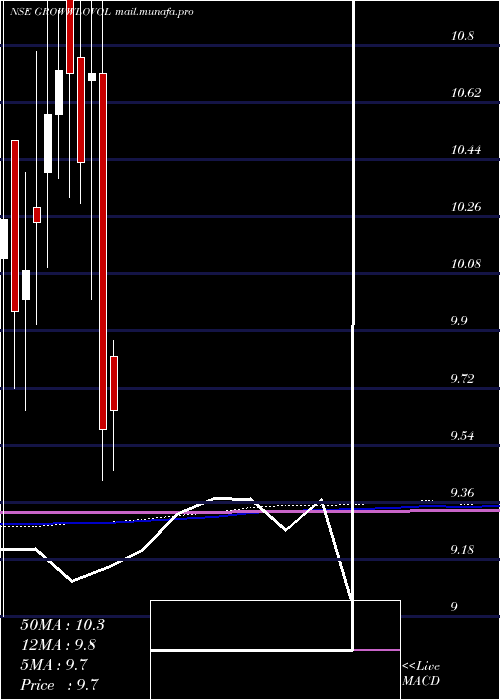Click the 9.18 price axis label

[462, 549]
